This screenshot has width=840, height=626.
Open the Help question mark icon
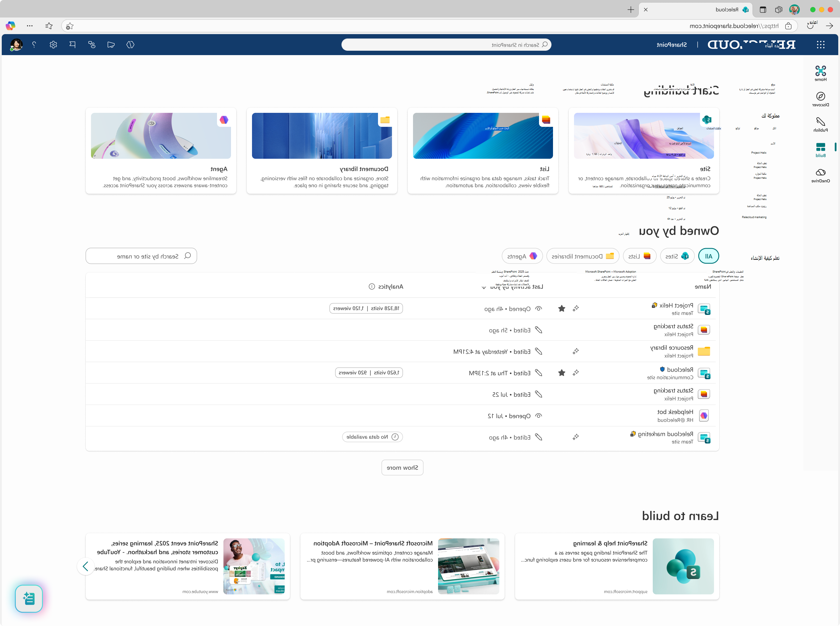point(34,45)
